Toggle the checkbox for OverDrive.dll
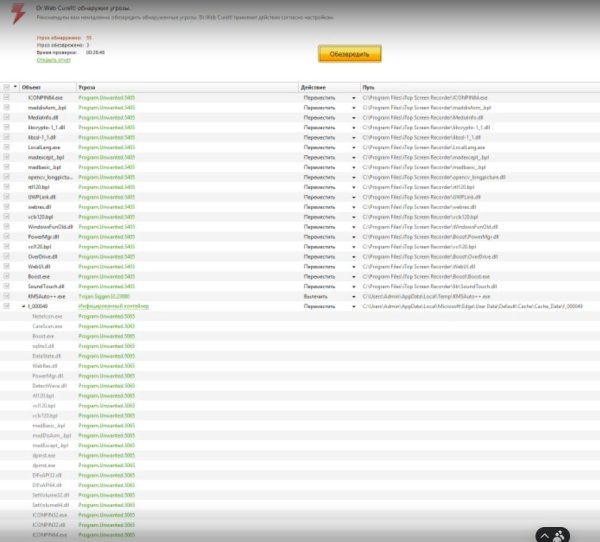The width and height of the screenshot is (600, 542). [7, 256]
